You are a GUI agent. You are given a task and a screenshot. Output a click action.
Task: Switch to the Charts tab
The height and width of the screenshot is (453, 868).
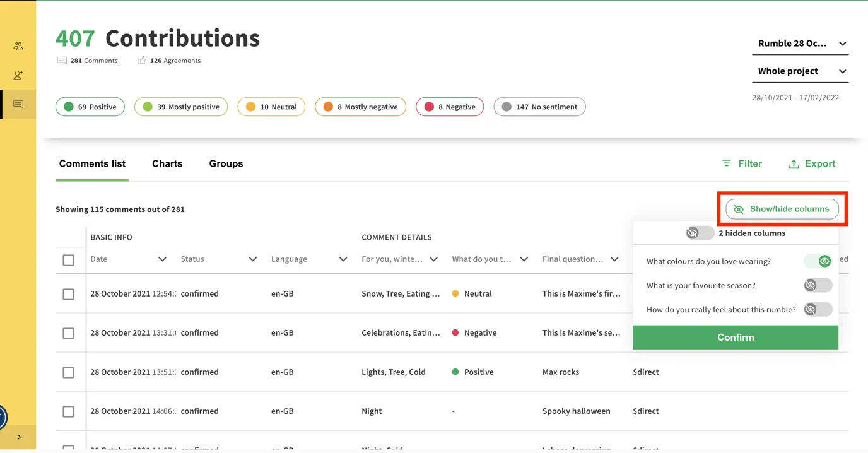(x=167, y=163)
